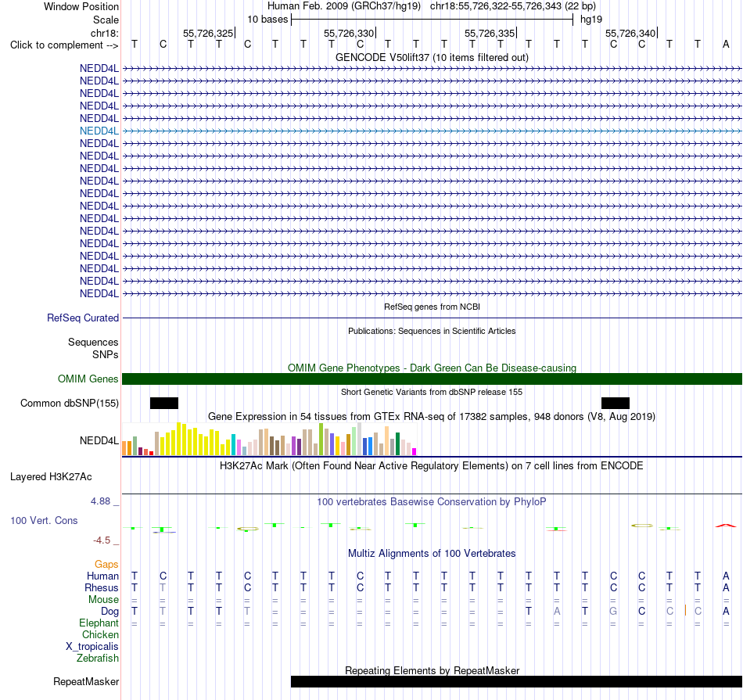Click the Scale track label
This screenshot has height=700, width=743.
click(106, 20)
